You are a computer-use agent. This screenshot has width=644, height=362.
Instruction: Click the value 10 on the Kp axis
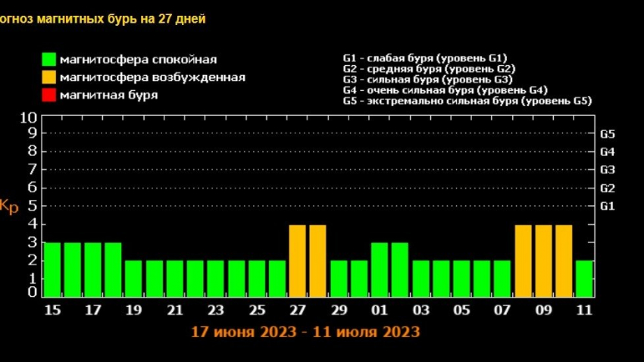pyautogui.click(x=27, y=118)
